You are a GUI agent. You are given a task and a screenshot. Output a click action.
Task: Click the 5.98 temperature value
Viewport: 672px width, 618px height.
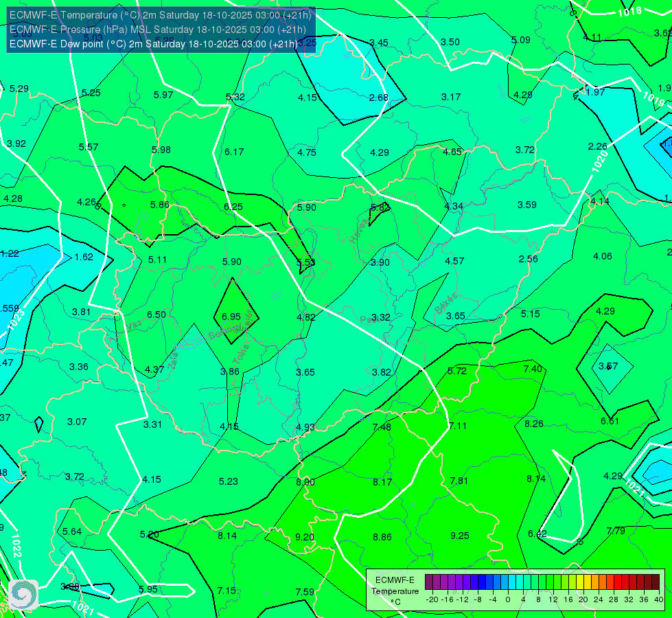pyautogui.click(x=161, y=150)
